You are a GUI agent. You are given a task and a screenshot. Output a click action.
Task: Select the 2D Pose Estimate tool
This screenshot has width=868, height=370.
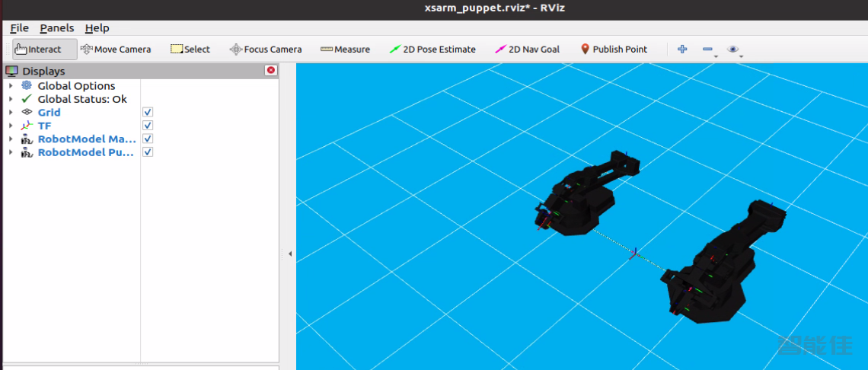(432, 49)
